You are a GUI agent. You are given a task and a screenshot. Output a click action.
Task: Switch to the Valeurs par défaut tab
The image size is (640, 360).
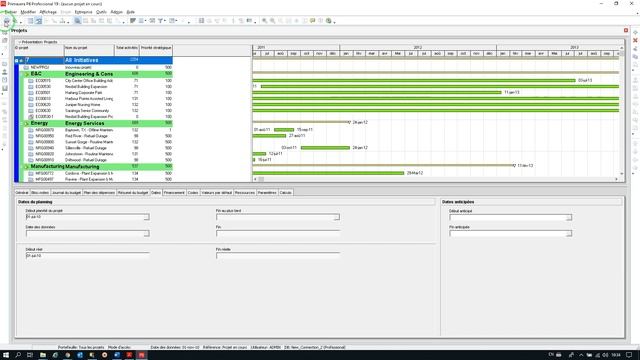[x=216, y=192]
